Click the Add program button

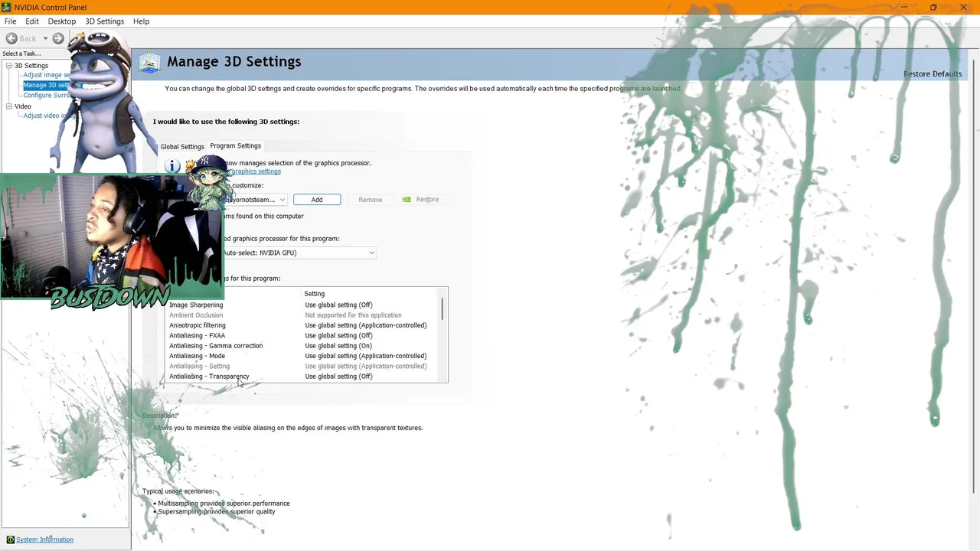pos(317,200)
